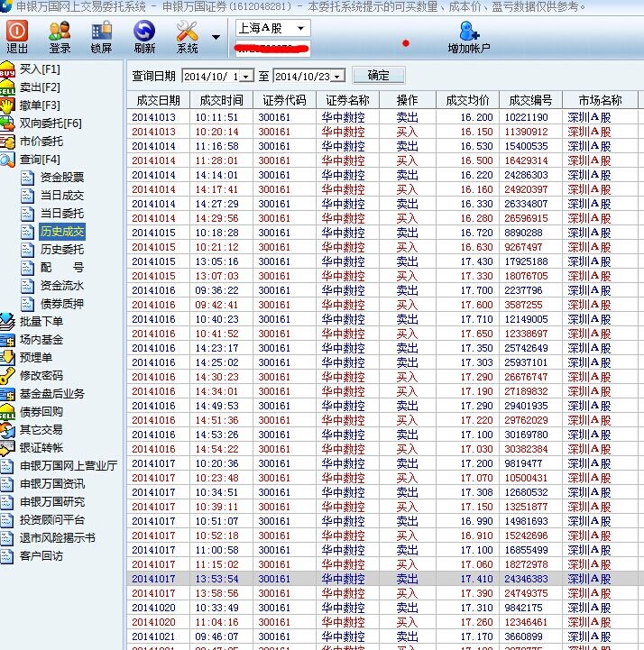
Task: Open the end date 2014/10/23 dropdown arrow
Action: pyautogui.click(x=337, y=77)
